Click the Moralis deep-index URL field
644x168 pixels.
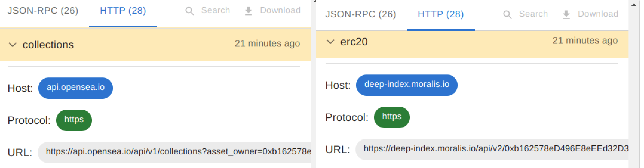coord(492,149)
